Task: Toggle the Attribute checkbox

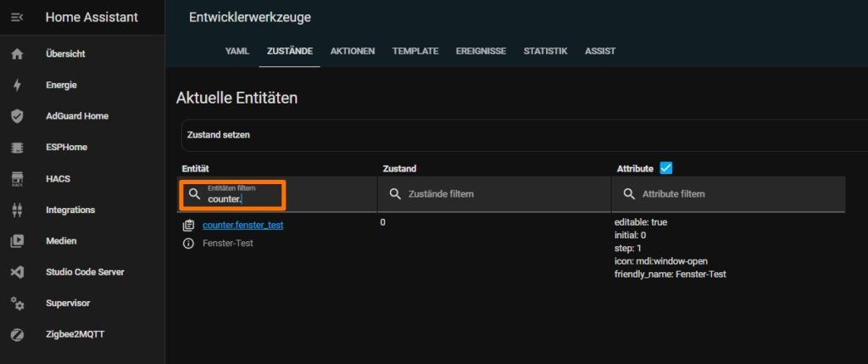Action: (665, 169)
